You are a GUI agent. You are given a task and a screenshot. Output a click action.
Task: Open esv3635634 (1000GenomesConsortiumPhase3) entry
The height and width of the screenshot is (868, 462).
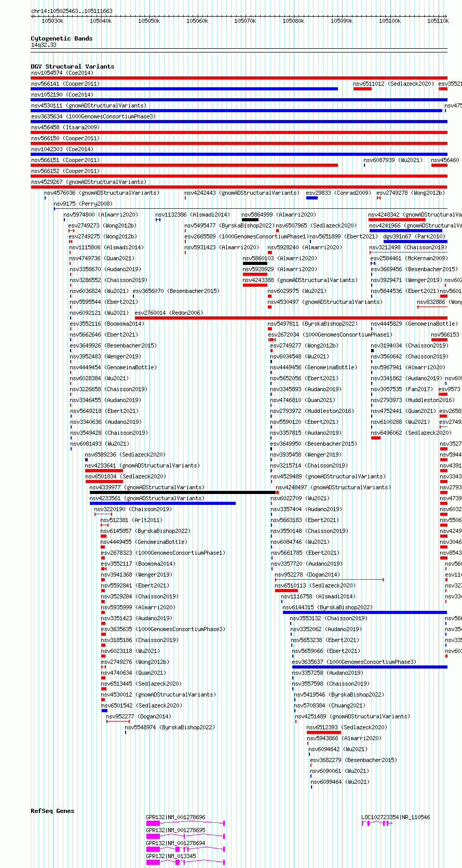pyautogui.click(x=93, y=116)
